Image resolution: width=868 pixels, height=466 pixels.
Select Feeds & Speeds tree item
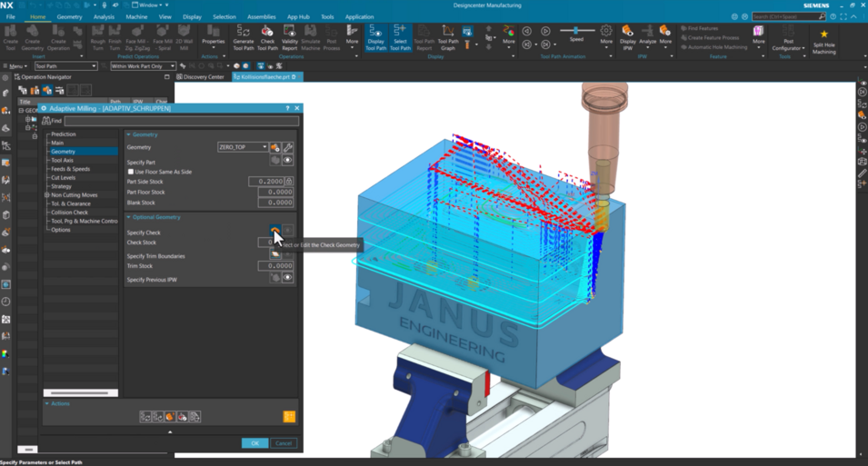click(70, 169)
